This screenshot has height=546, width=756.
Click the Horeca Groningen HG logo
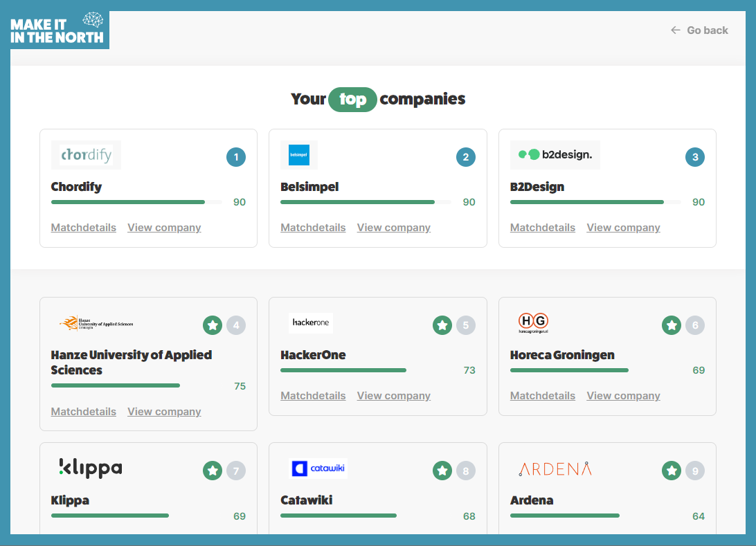click(x=533, y=323)
